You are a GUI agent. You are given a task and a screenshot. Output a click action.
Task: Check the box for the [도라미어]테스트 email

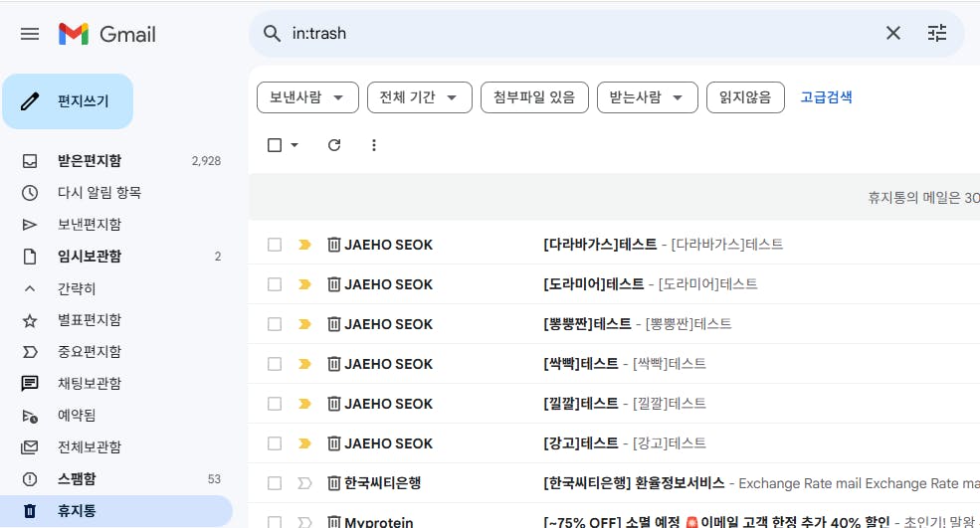(x=275, y=284)
